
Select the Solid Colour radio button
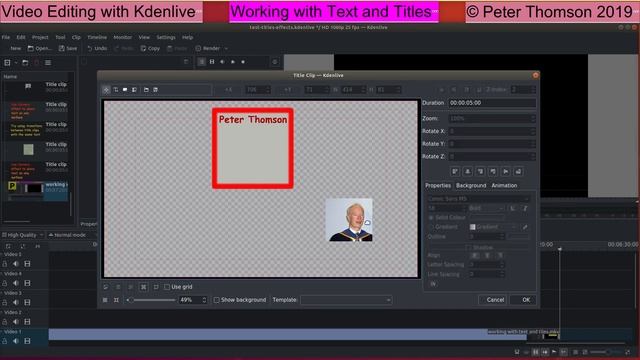(x=431, y=218)
